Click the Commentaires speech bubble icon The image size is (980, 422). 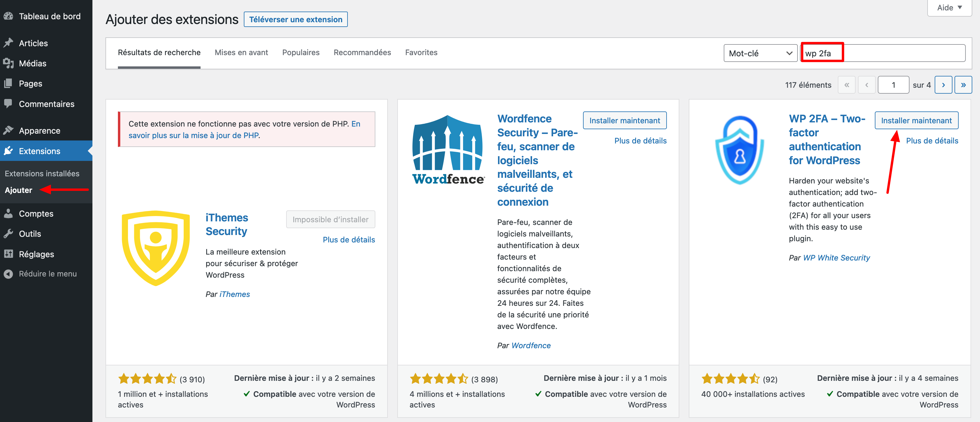[x=8, y=103]
